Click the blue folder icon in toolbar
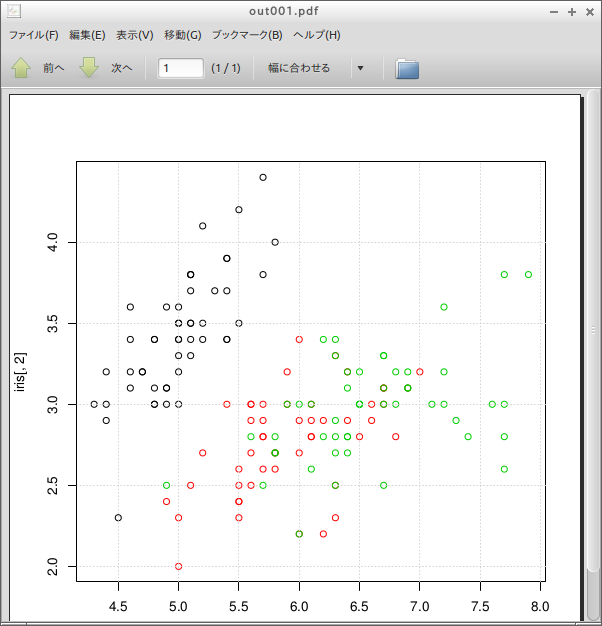Image resolution: width=602 pixels, height=626 pixels. (x=407, y=68)
